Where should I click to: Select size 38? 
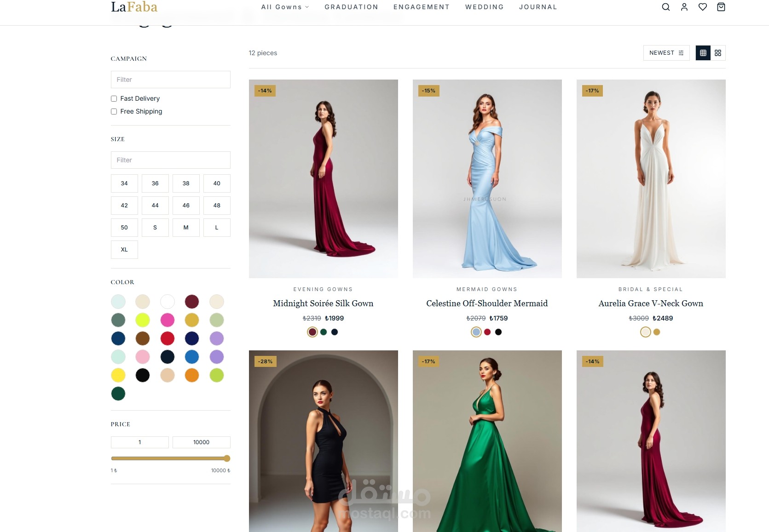click(186, 183)
